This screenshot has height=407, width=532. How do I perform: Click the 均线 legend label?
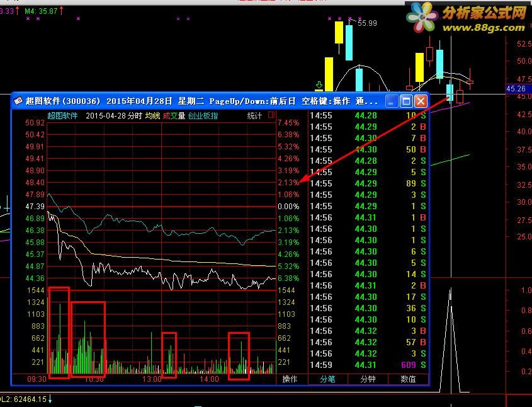coord(153,116)
